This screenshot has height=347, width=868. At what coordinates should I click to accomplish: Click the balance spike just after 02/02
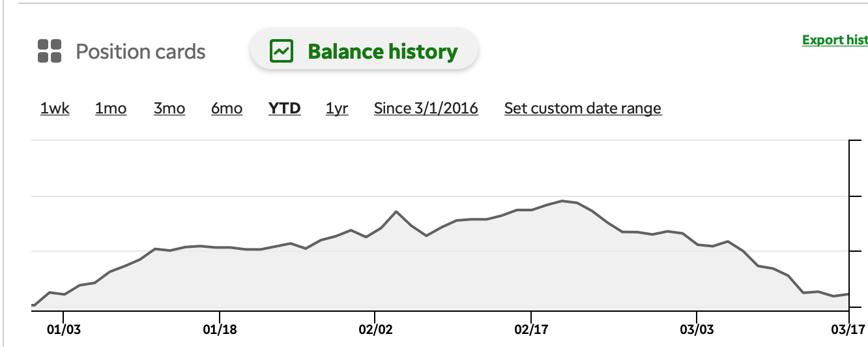(x=396, y=211)
